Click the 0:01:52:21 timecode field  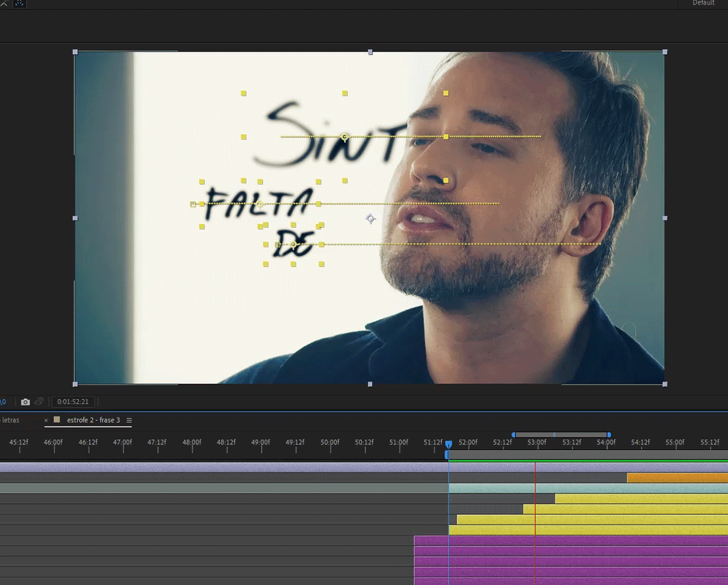click(73, 401)
